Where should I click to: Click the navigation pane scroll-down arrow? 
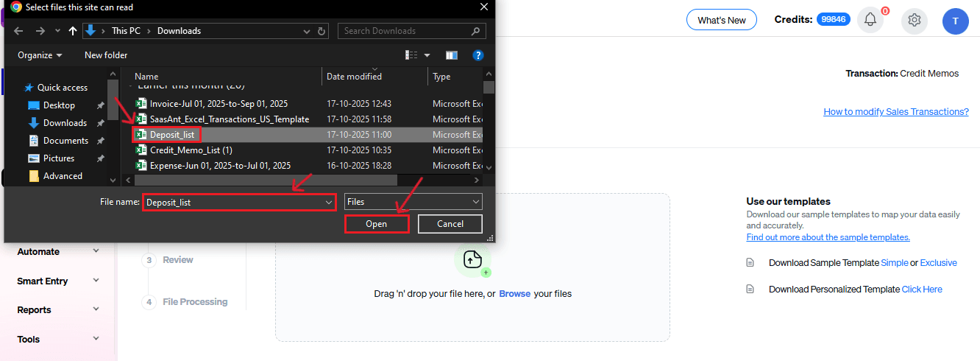point(113,179)
